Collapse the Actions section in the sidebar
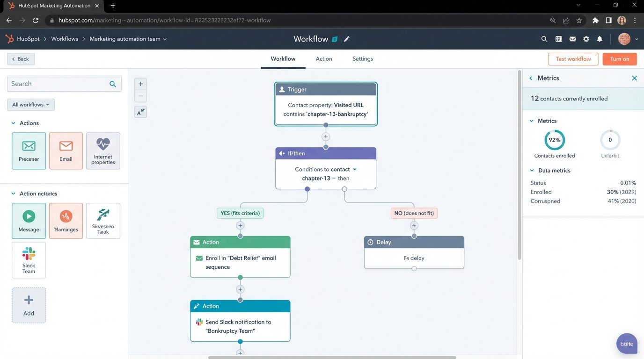Viewport: 644px width, 359px height. pyautogui.click(x=12, y=123)
